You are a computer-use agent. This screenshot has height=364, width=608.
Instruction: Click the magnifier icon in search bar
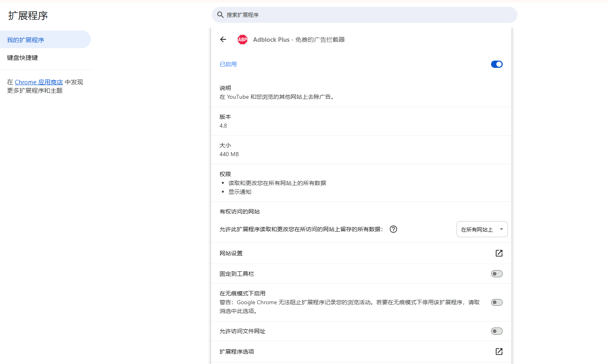click(x=220, y=15)
